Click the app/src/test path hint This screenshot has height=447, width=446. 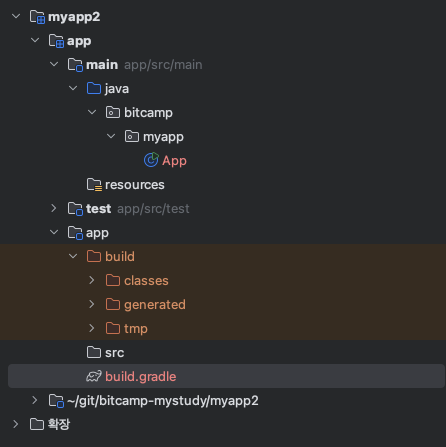click(x=153, y=209)
